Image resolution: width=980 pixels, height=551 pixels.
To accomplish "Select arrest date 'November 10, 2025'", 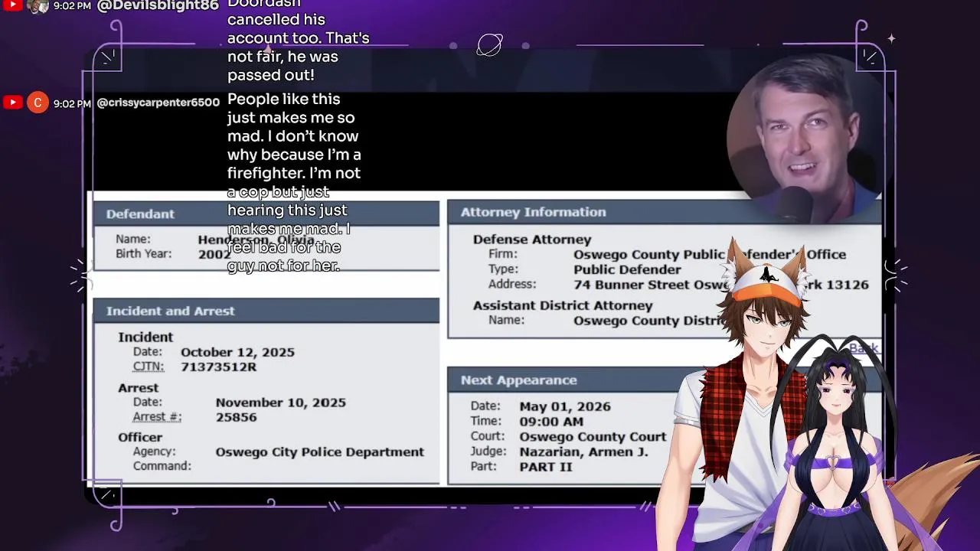I will 280,403.
